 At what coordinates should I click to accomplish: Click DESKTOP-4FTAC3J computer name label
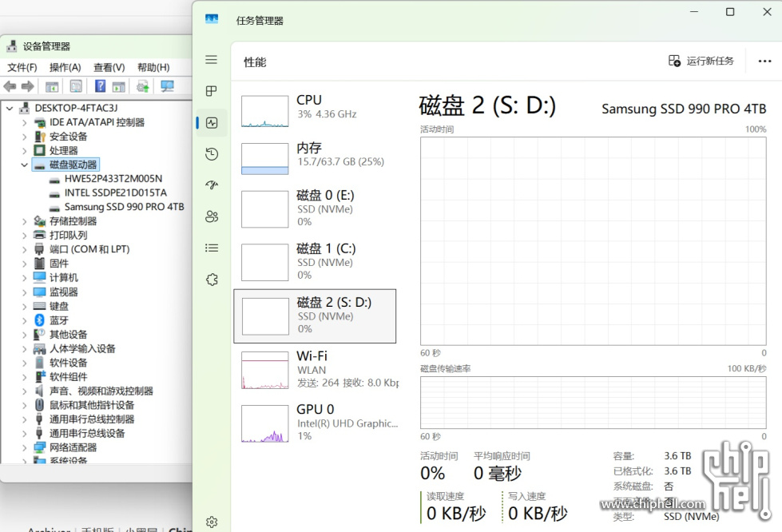(76, 108)
